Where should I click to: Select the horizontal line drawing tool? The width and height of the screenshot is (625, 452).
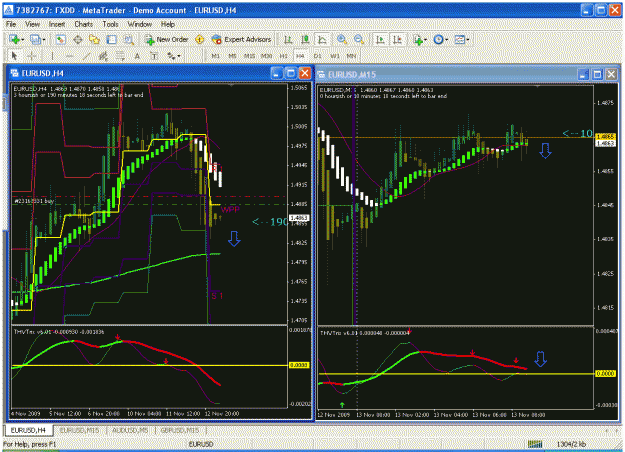(x=69, y=56)
